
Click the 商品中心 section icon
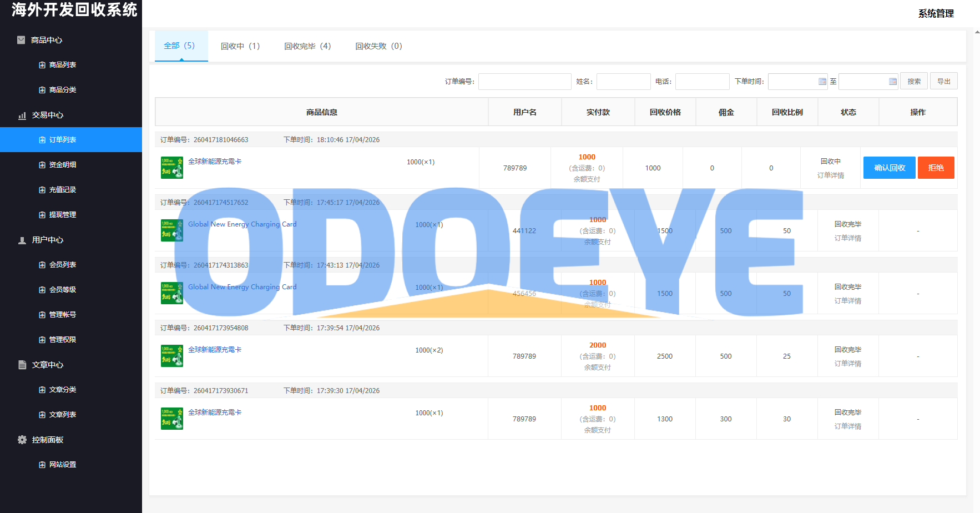pos(21,40)
